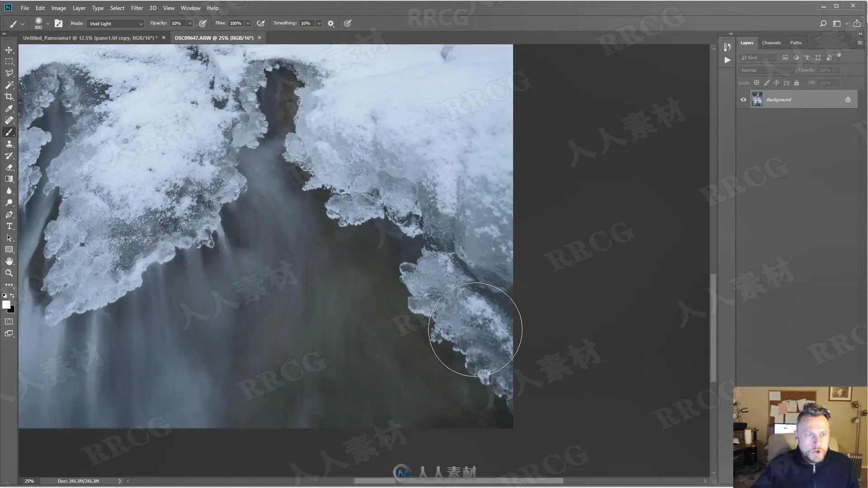868x488 pixels.
Task: Select the Eyedropper tool
Action: pyautogui.click(x=9, y=108)
